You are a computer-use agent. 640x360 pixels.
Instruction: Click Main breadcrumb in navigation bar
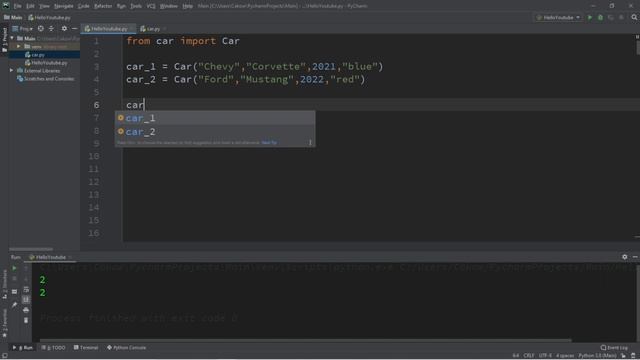tap(13, 18)
